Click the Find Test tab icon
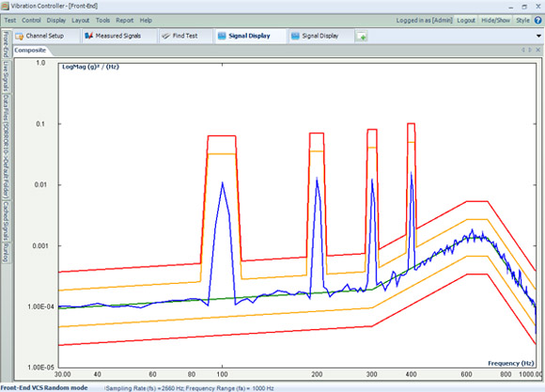545x392 pixels. tap(166, 36)
